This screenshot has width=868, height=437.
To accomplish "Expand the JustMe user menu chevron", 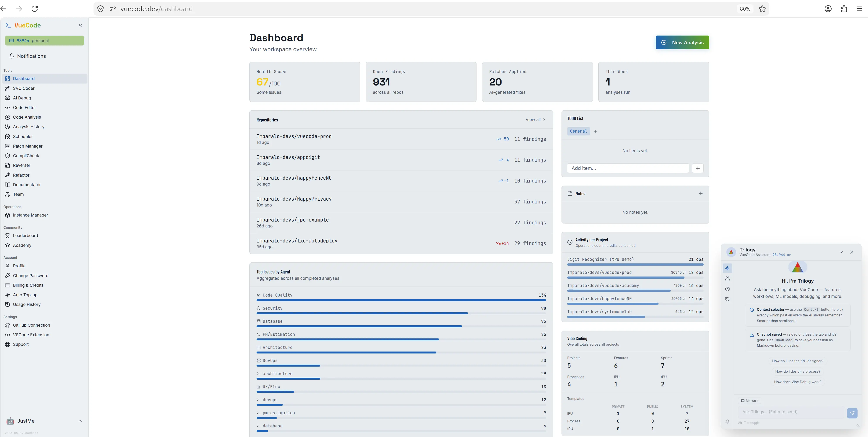I will pyautogui.click(x=80, y=421).
